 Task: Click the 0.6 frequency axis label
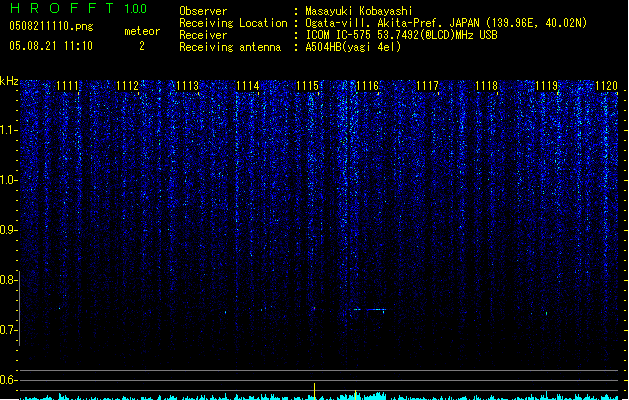click(x=8, y=380)
